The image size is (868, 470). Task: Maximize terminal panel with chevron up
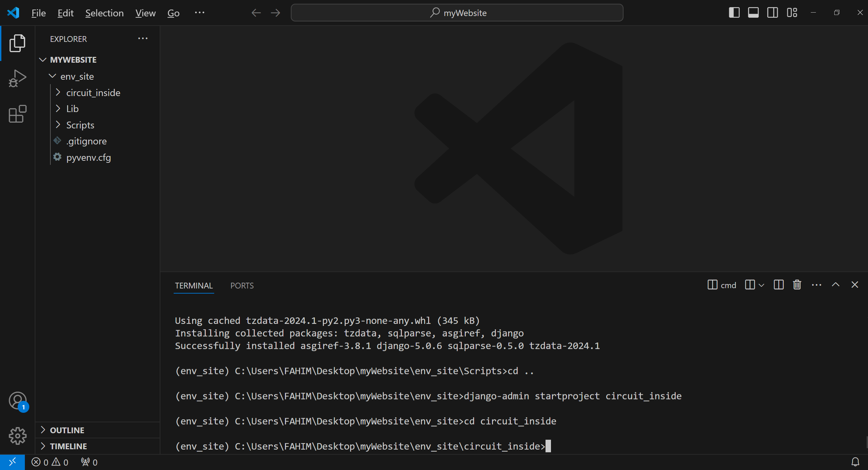tap(835, 285)
